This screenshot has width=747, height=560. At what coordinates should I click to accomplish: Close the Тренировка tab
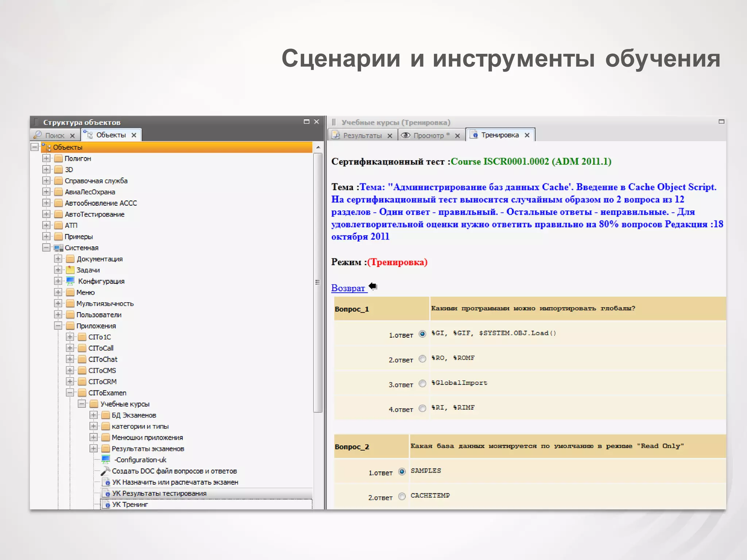(x=527, y=135)
